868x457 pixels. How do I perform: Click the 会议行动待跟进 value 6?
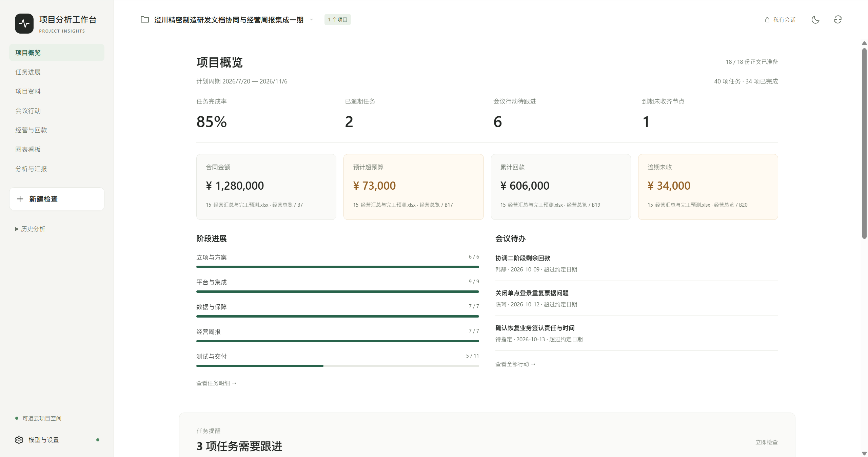tap(497, 122)
